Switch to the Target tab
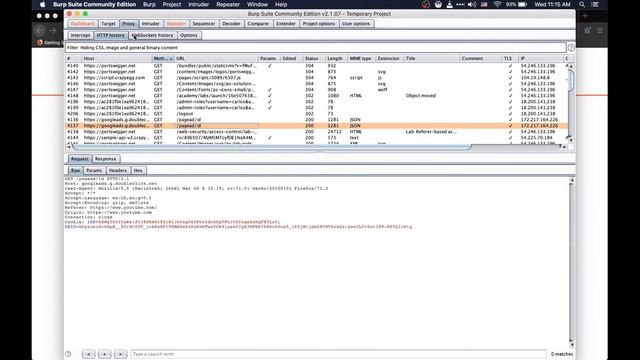640x360 pixels. (x=108, y=24)
